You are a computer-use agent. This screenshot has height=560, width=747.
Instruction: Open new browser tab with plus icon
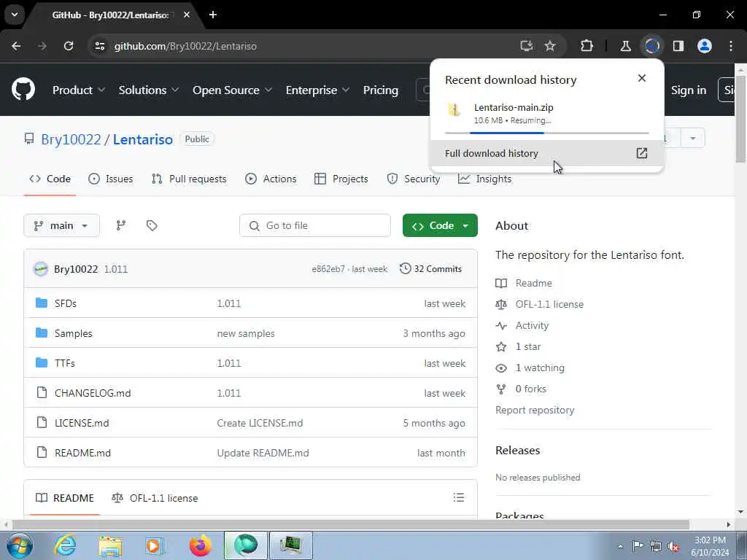(x=213, y=15)
